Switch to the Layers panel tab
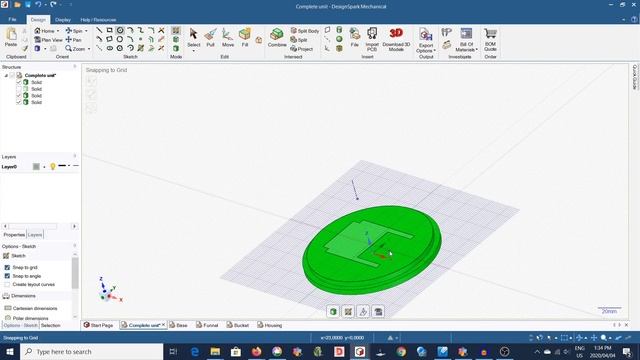 (35, 235)
